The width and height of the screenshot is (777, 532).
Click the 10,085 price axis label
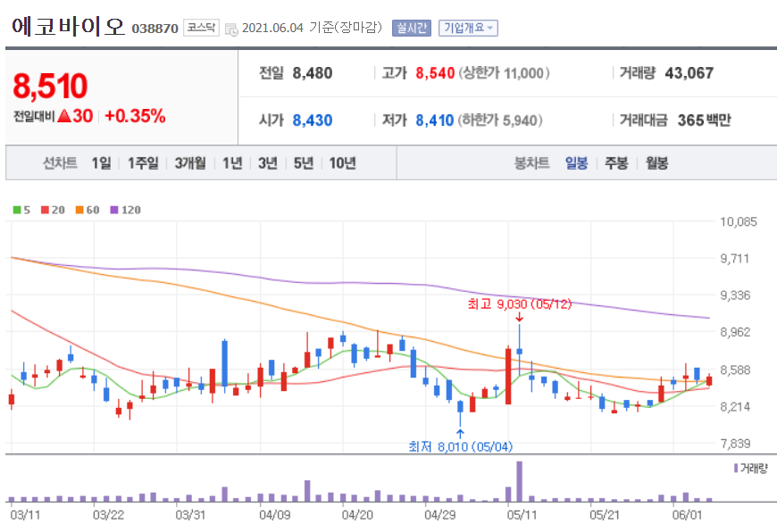[x=739, y=222]
